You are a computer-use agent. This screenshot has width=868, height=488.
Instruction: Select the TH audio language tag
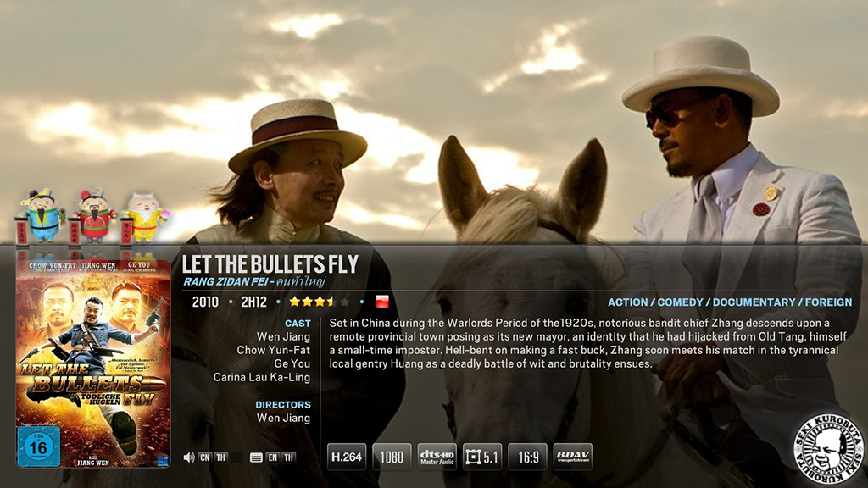[221, 457]
